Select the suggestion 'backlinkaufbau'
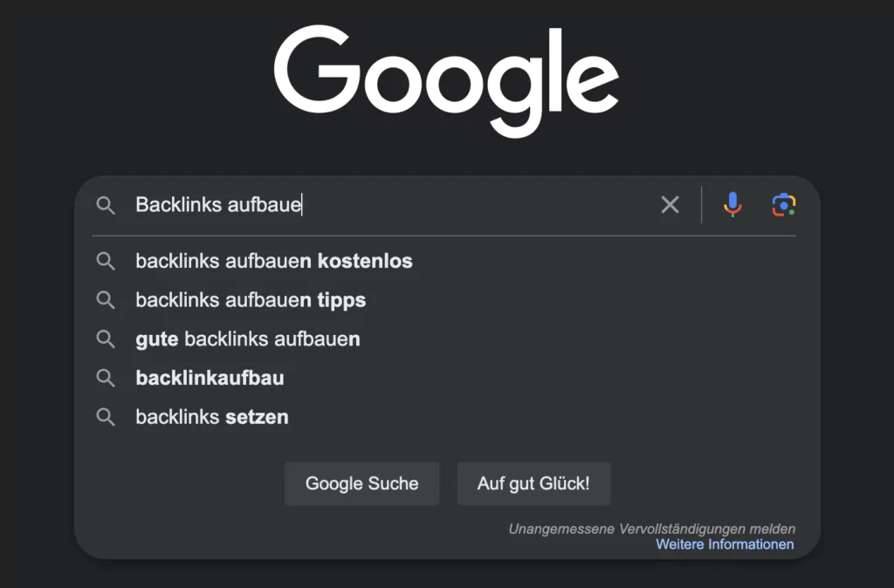 210,378
